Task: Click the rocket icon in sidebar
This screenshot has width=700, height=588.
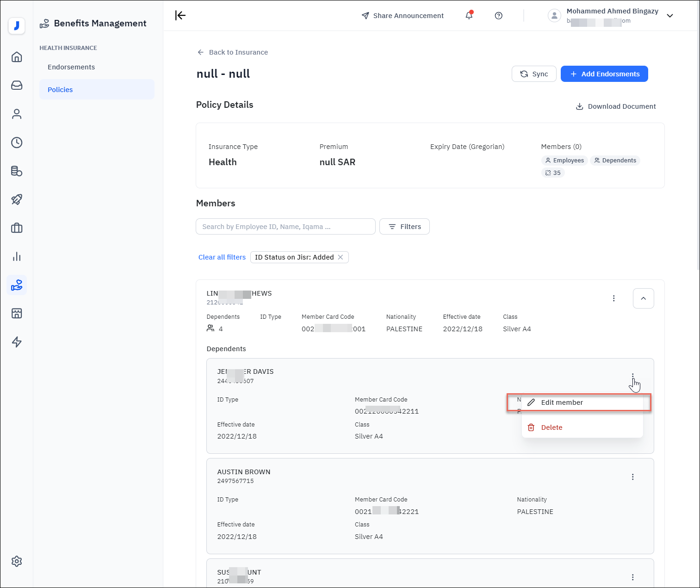Action: (x=17, y=199)
